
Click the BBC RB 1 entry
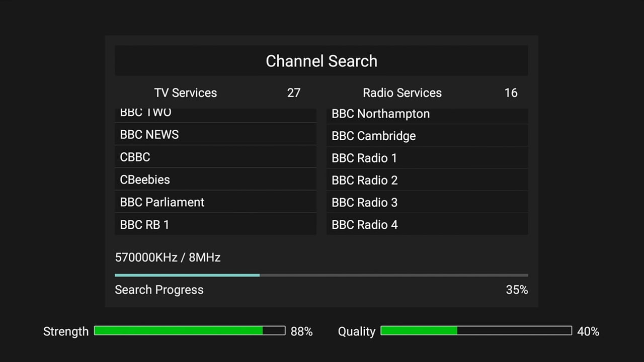coord(215,224)
